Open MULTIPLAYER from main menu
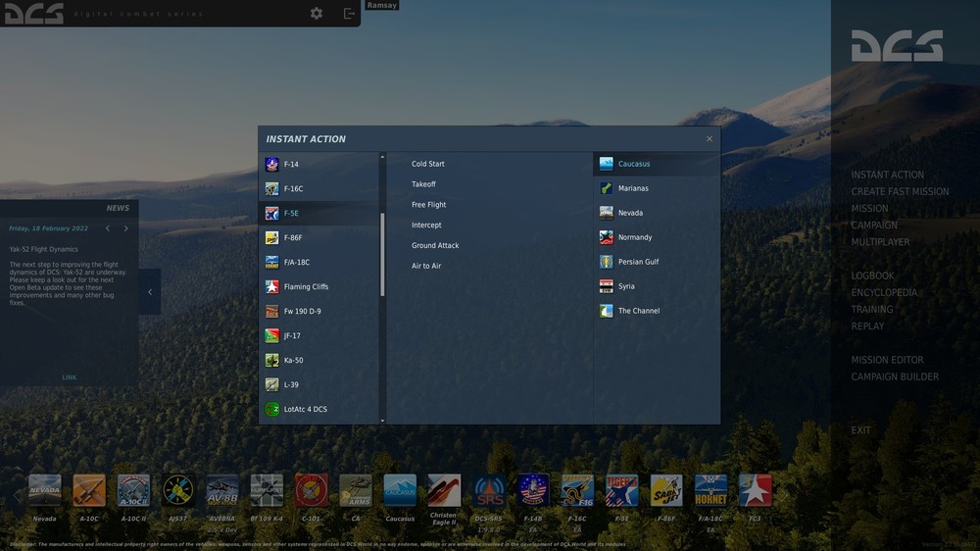 click(880, 242)
